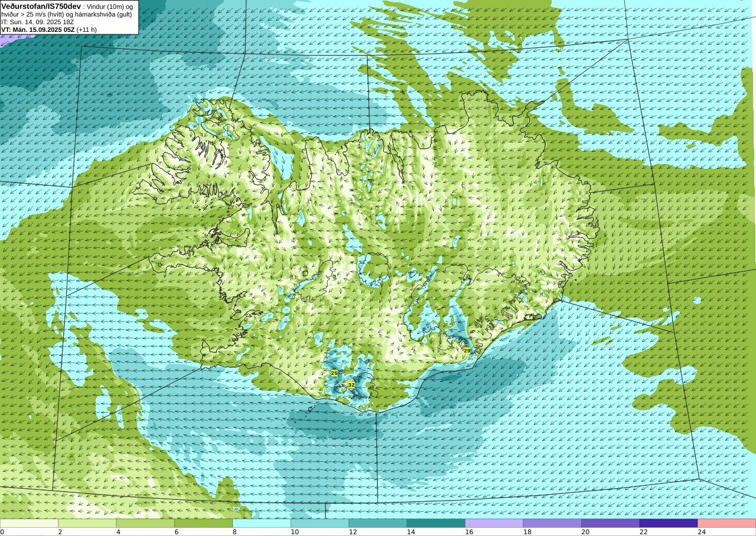This screenshot has width=756, height=536.
Task: Select the teal 12–14 m/s legend swatch
Action: point(378,523)
